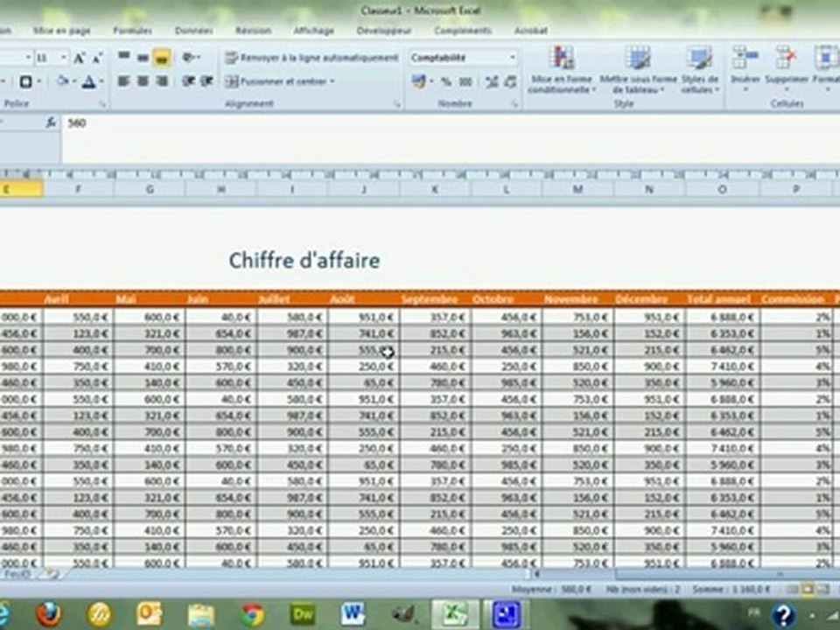The image size is (840, 630).
Task: Click the insert function fx button
Action: [x=51, y=123]
